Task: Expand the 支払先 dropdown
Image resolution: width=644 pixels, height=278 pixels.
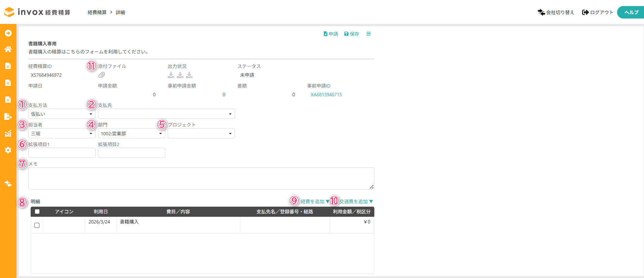Action: coord(166,114)
